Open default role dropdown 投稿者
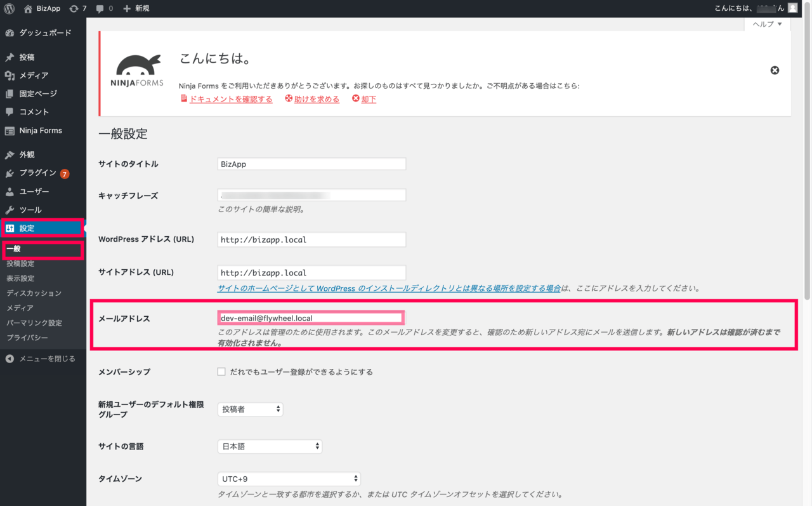The image size is (812, 506). [x=250, y=409]
